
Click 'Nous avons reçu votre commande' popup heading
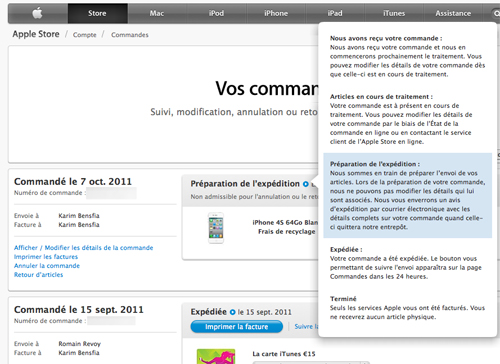(x=386, y=38)
